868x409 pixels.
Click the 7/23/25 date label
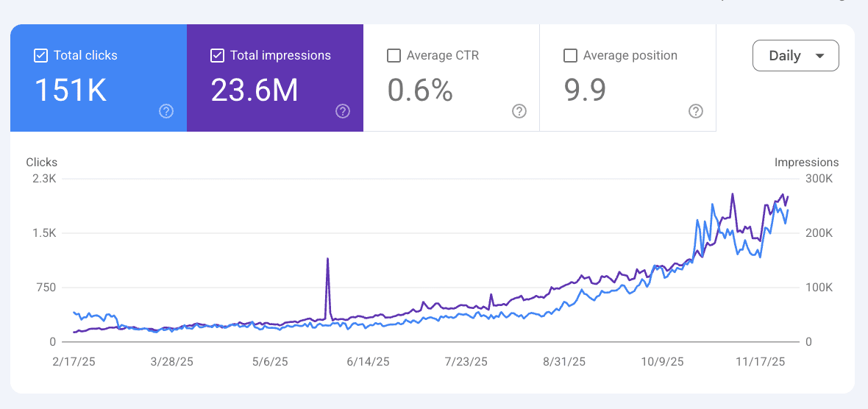coord(466,362)
